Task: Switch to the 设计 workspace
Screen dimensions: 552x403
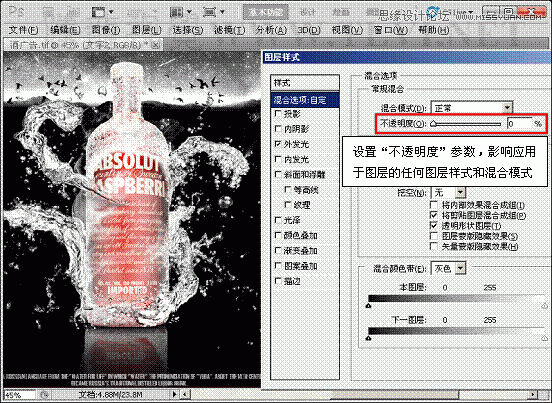Action: [307, 12]
